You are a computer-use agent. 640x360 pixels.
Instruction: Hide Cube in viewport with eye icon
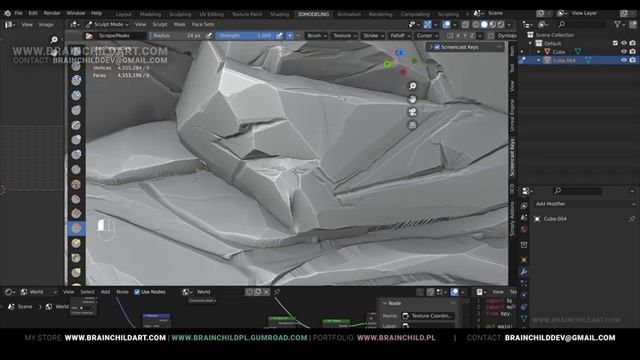[x=624, y=52]
